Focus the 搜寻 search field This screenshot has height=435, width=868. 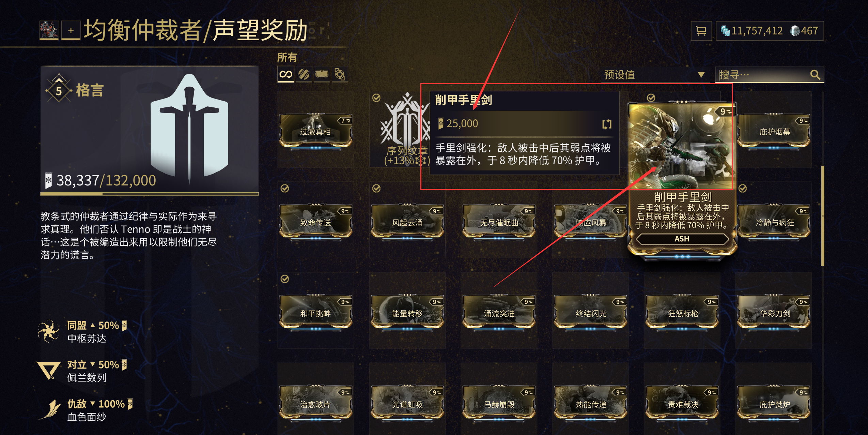pos(763,75)
